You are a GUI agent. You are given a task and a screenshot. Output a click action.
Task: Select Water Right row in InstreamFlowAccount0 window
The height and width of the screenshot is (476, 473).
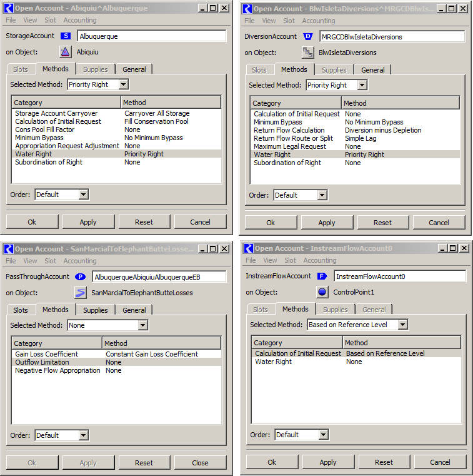pyautogui.click(x=357, y=362)
